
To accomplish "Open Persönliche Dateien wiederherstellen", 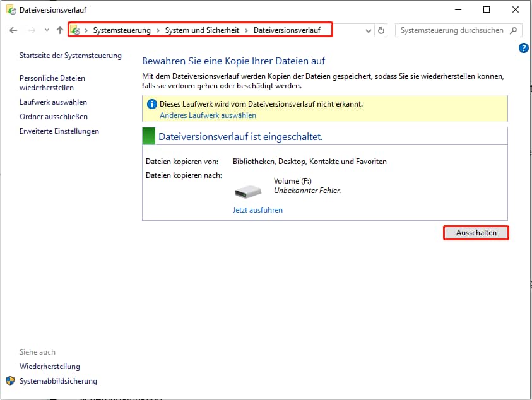I will [52, 83].
